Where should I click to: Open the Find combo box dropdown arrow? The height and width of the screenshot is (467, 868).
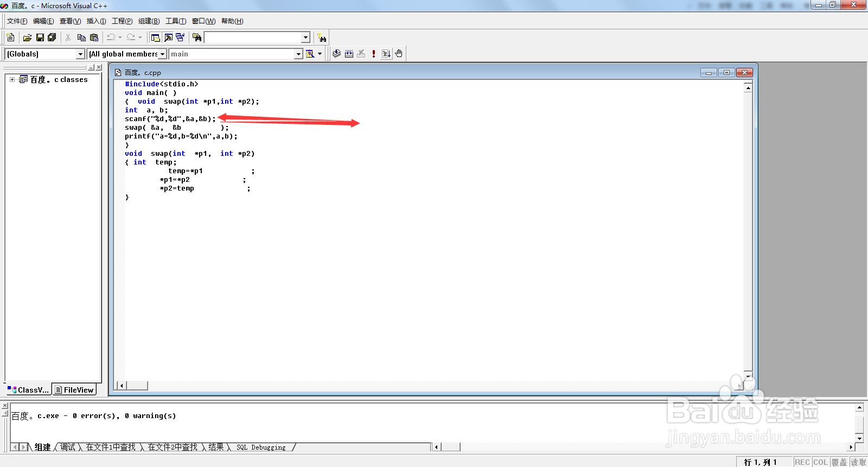tap(305, 37)
